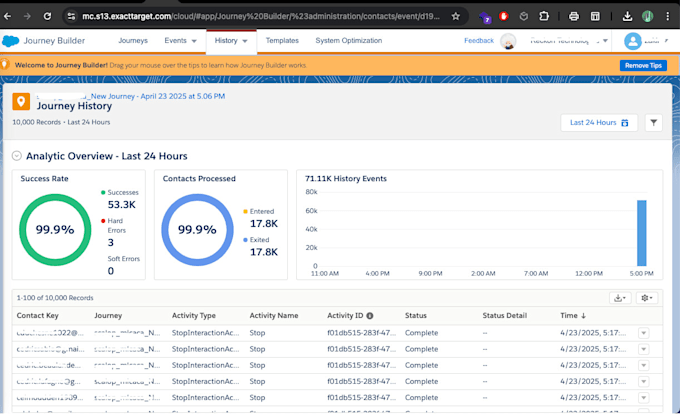
Task: Sort by the Contact Key column header
Action: click(x=37, y=316)
